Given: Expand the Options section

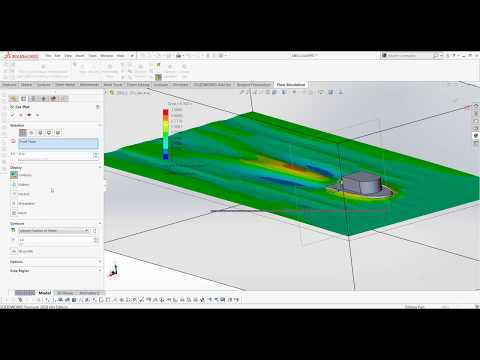Looking at the screenshot, I should (100, 262).
